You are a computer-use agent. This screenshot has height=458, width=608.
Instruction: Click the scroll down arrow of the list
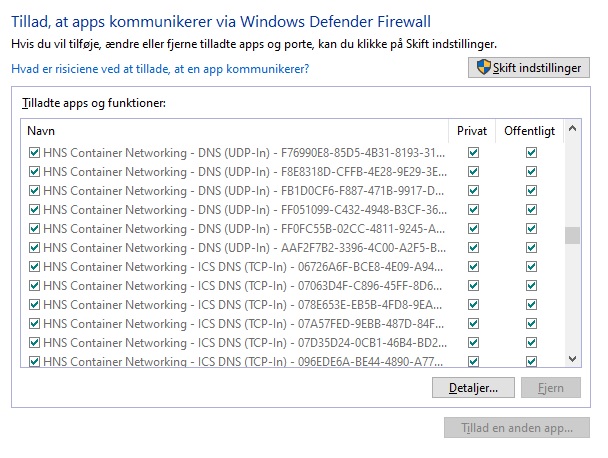572,359
